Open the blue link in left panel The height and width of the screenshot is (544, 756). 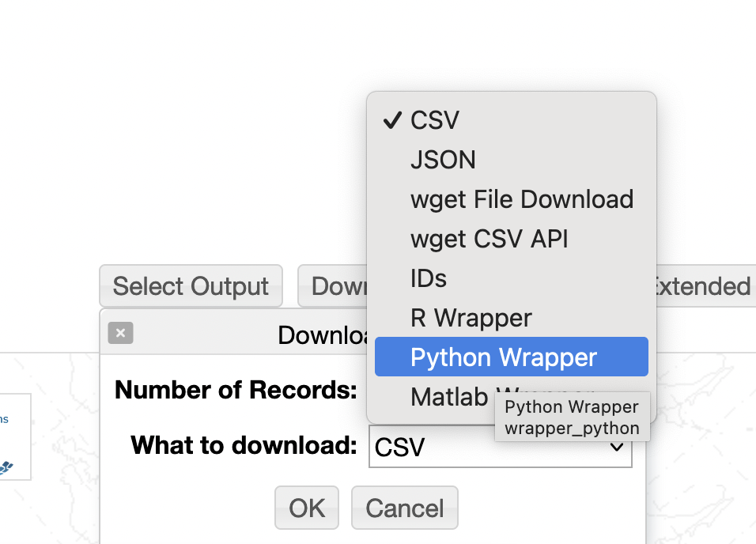[x=4, y=419]
